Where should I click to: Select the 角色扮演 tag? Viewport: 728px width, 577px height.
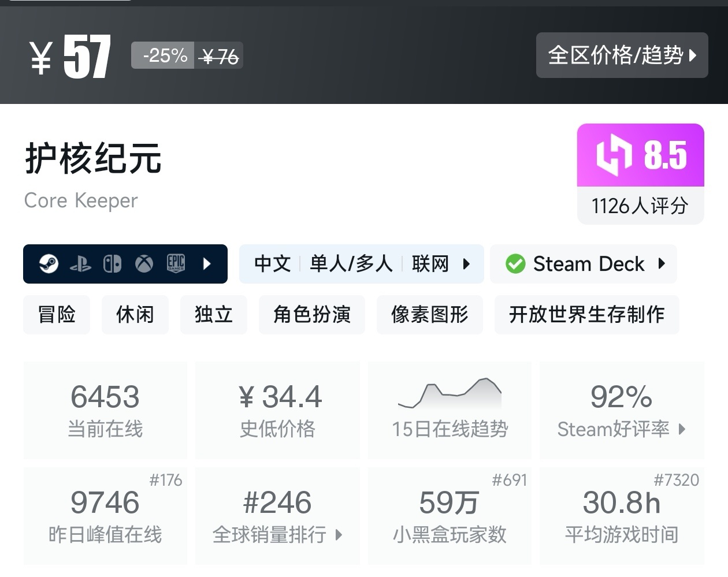[312, 314]
